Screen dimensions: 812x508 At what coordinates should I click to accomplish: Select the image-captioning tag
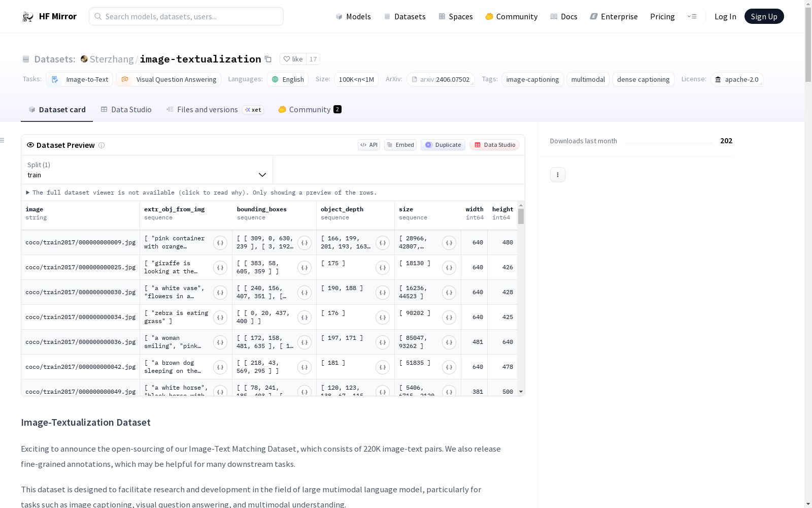tap(532, 79)
